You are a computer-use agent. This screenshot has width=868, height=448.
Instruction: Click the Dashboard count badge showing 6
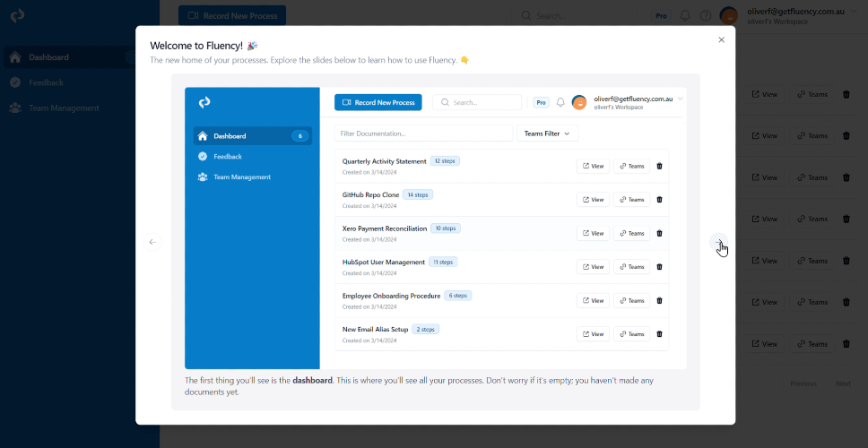(x=300, y=136)
